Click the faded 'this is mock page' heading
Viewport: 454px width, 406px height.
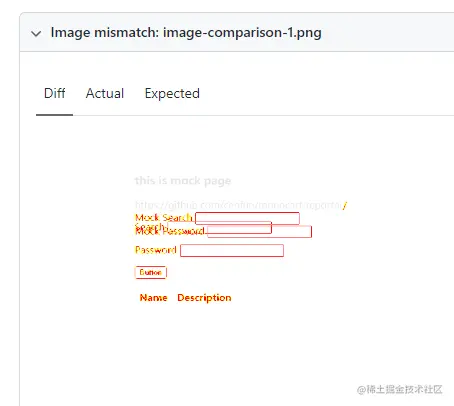pos(183,181)
